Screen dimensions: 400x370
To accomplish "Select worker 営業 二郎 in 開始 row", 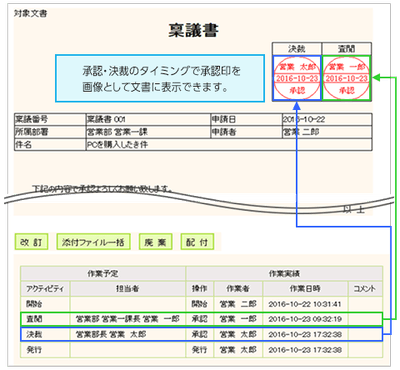I will (238, 304).
